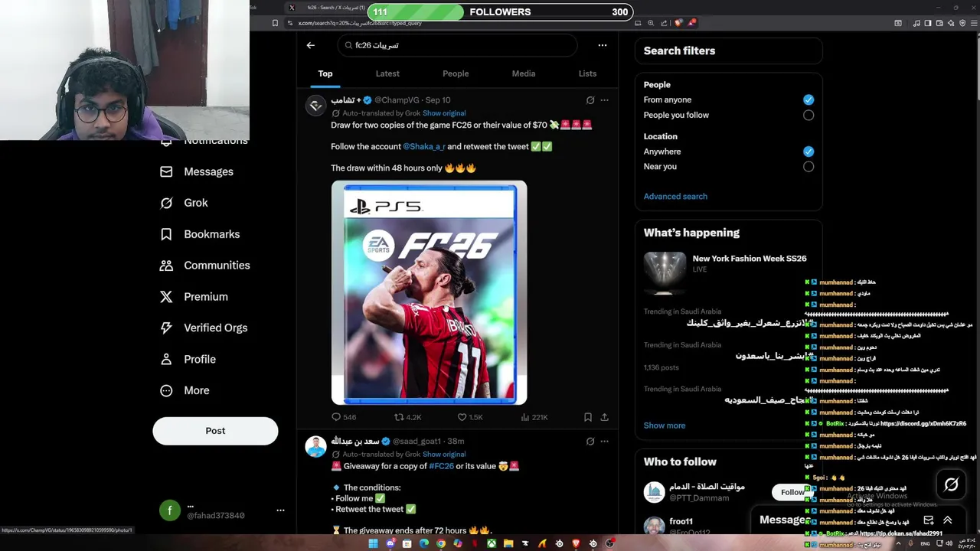Open Communities in the sidebar
980x551 pixels.
point(204,266)
